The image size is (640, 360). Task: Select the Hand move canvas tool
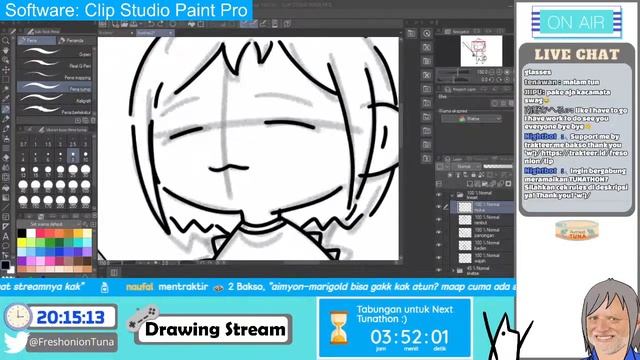click(x=6, y=51)
